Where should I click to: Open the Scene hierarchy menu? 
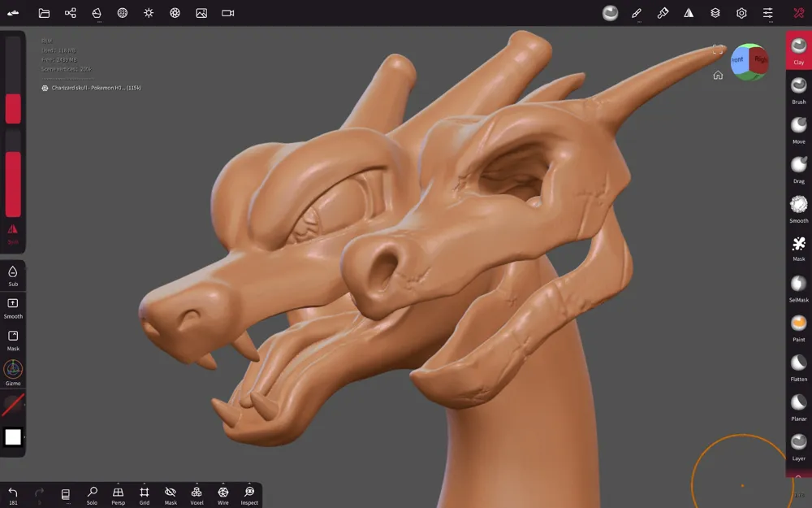pyautogui.click(x=71, y=13)
